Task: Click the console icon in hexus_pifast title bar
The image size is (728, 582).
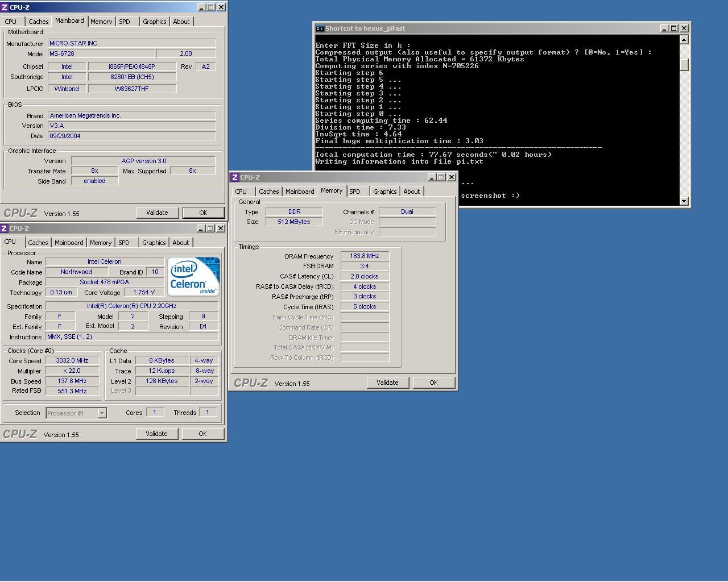Action: (x=320, y=28)
